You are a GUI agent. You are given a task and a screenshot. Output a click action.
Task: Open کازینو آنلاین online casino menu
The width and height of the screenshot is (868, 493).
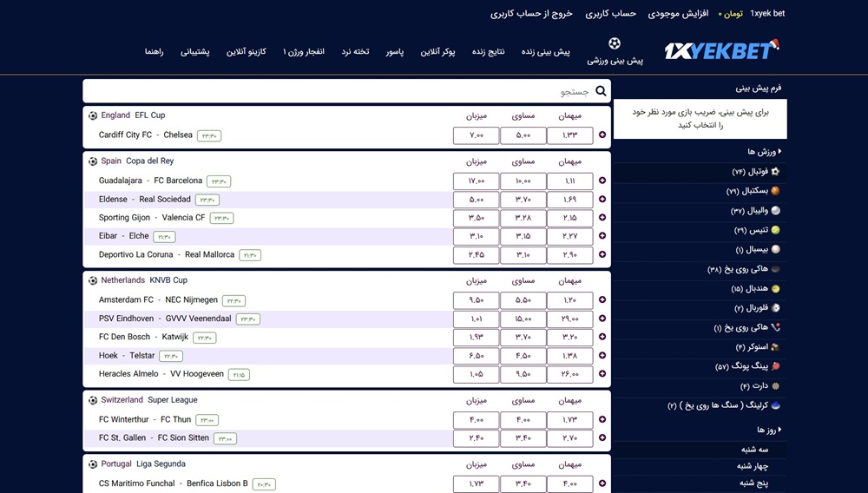pos(246,51)
